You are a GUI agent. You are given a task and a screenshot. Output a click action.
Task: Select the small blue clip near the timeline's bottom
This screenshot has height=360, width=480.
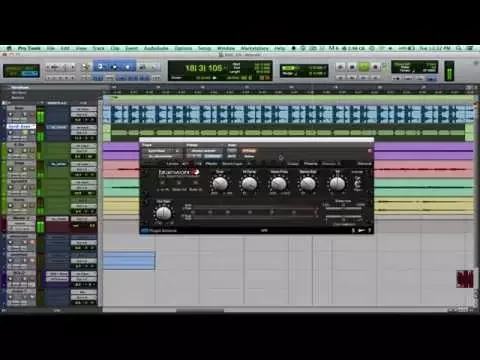click(129, 261)
